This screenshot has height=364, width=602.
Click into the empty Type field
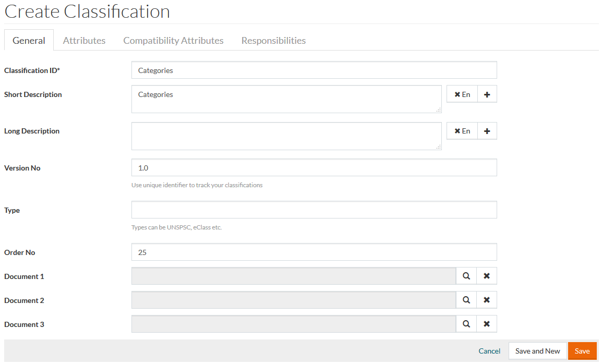[x=314, y=210]
